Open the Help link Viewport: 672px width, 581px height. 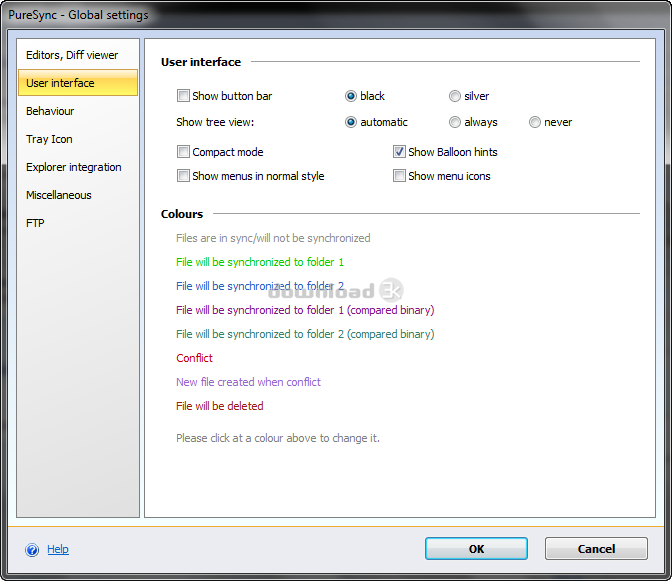pyautogui.click(x=58, y=549)
